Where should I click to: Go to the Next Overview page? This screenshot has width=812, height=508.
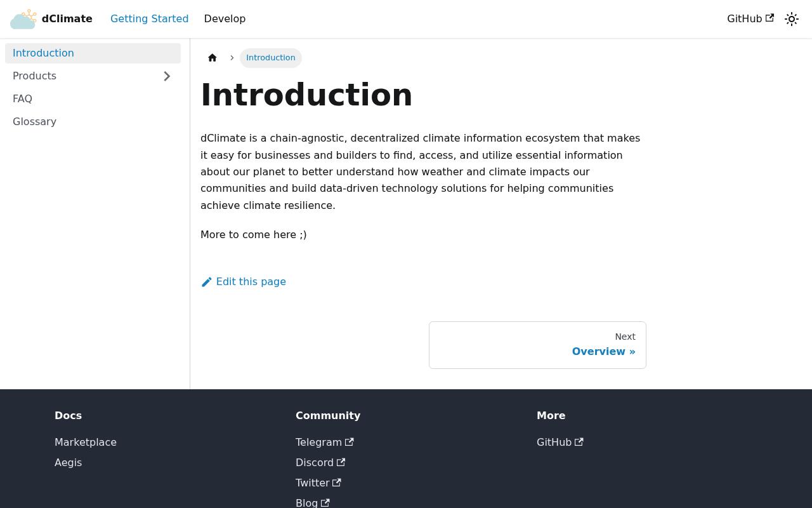tap(537, 345)
